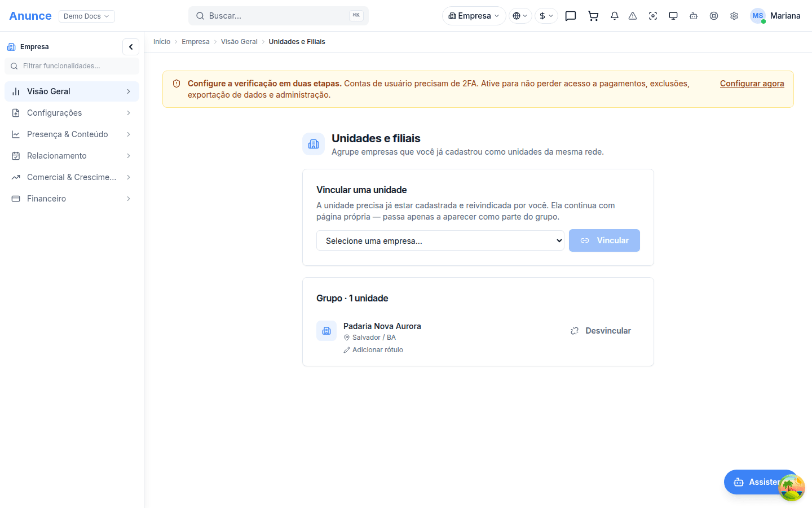812x508 pixels.
Task: Focus the Buscar search field
Action: (x=279, y=16)
